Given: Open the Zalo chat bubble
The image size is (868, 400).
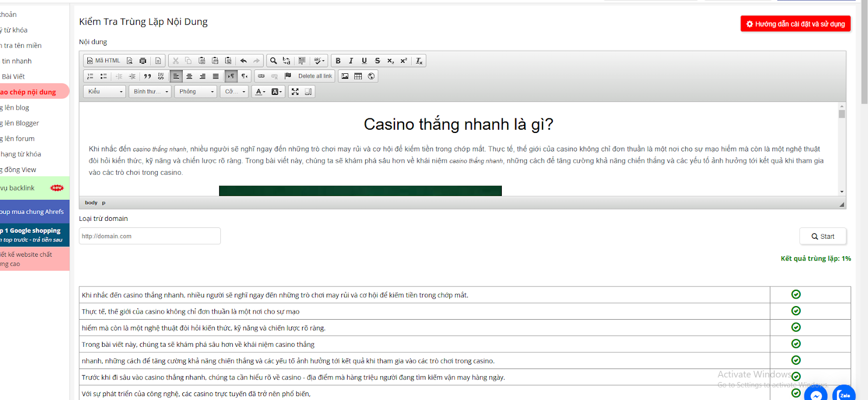Looking at the screenshot, I should click(x=844, y=394).
